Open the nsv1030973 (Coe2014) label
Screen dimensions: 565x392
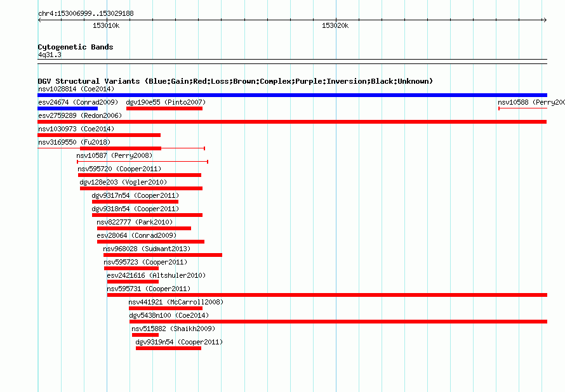(x=76, y=129)
